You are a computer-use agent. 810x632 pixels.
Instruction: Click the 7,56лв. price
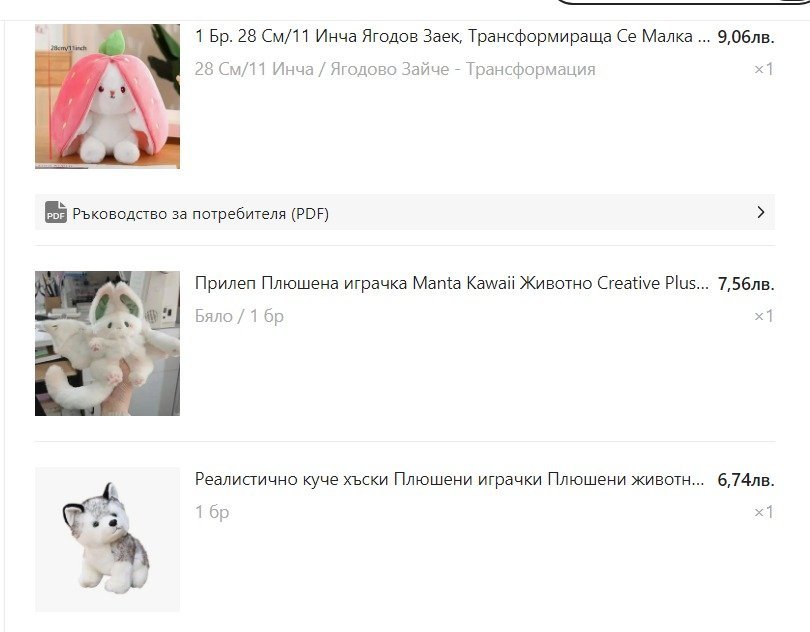point(746,284)
